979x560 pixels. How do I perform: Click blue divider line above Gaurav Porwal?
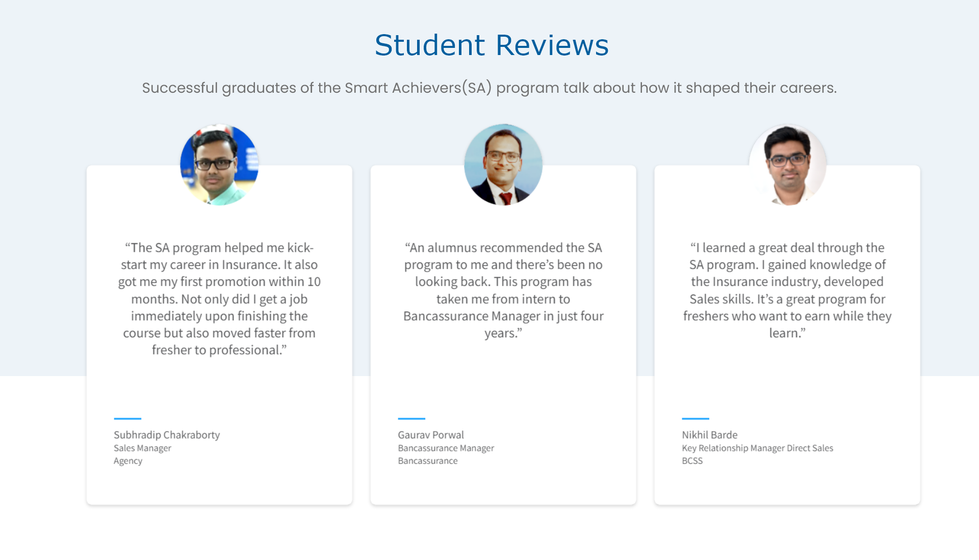411,418
